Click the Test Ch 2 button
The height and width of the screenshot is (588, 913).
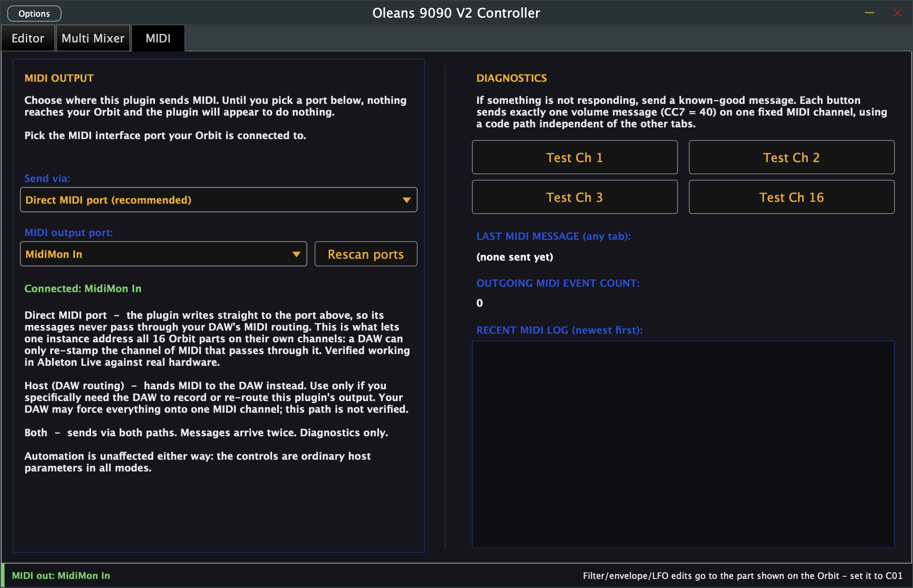791,157
